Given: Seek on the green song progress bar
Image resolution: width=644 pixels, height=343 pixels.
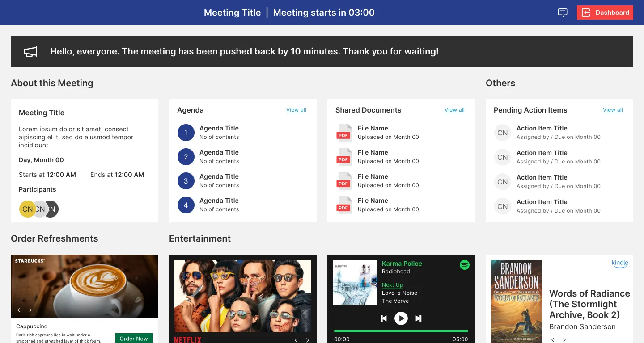Looking at the screenshot, I should click(401, 331).
